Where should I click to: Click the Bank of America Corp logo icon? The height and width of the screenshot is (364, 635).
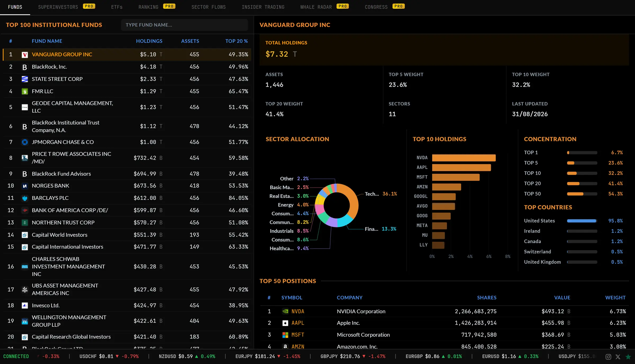[25, 210]
